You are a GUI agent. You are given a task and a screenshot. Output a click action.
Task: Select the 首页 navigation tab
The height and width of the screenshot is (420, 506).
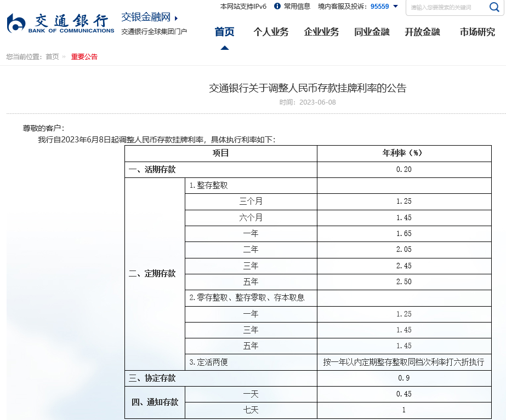coord(224,32)
